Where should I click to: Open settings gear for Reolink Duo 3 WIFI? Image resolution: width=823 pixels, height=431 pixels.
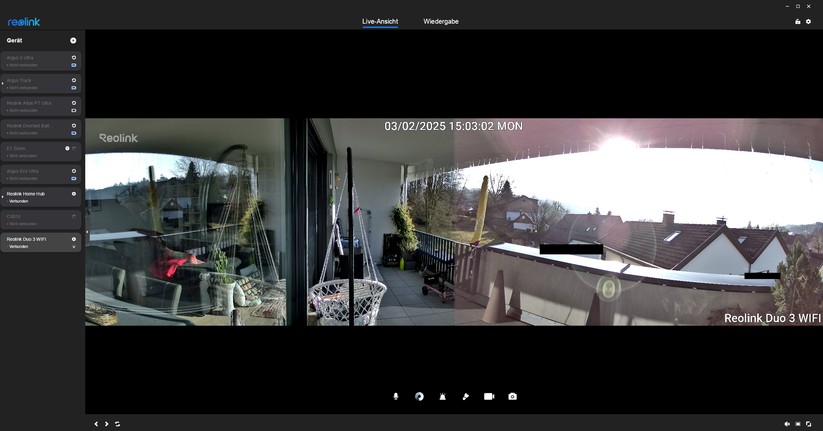click(73, 239)
